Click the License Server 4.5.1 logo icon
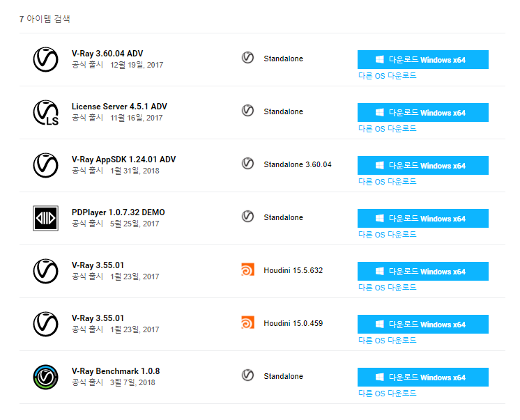The width and height of the screenshot is (520, 420). click(x=45, y=112)
